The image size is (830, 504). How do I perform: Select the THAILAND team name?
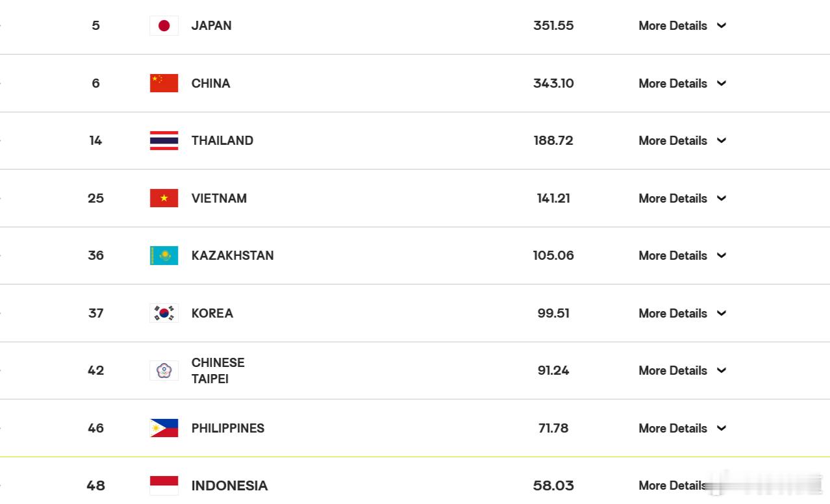pyautogui.click(x=222, y=140)
